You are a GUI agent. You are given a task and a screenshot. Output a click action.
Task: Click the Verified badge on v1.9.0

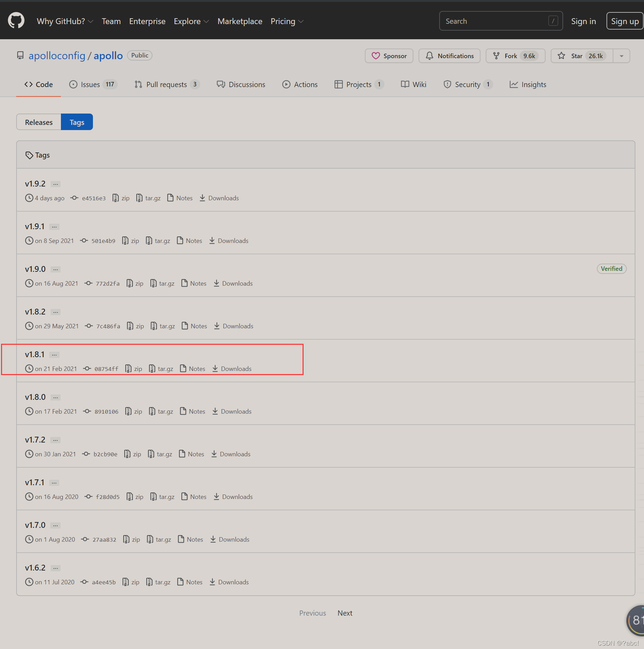tap(612, 269)
